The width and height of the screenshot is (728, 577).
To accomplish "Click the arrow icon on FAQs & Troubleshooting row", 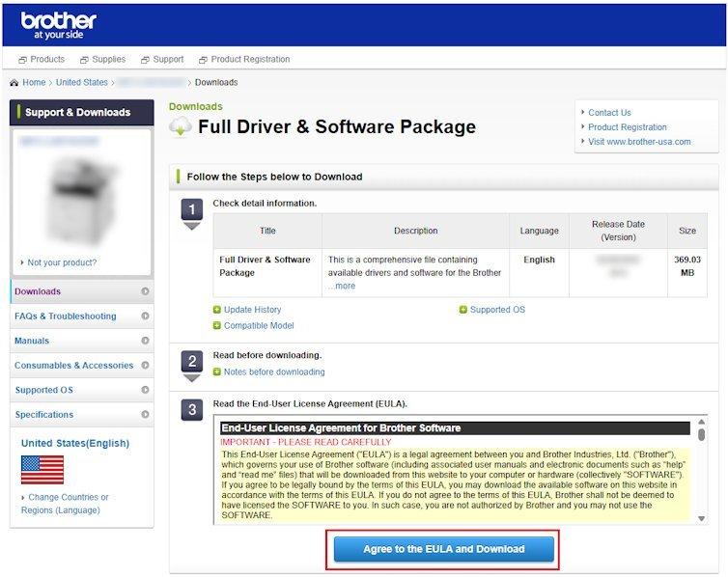I will point(145,316).
